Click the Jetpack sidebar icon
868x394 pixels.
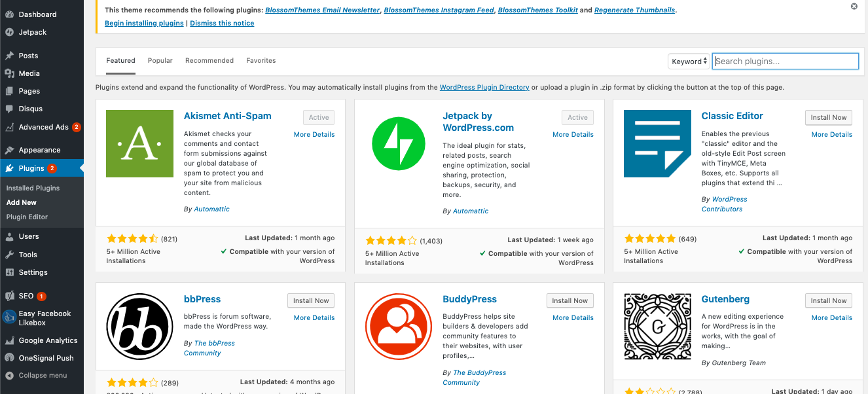click(x=9, y=32)
